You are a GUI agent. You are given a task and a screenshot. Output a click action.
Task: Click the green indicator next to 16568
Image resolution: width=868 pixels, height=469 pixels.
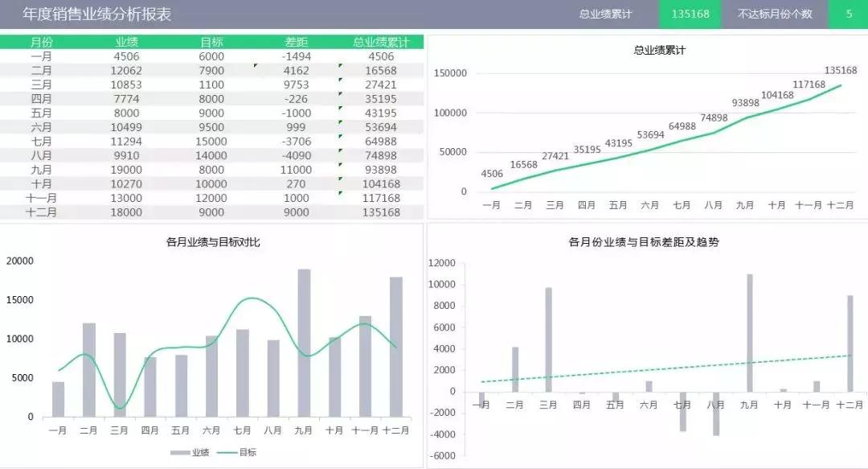(340, 67)
